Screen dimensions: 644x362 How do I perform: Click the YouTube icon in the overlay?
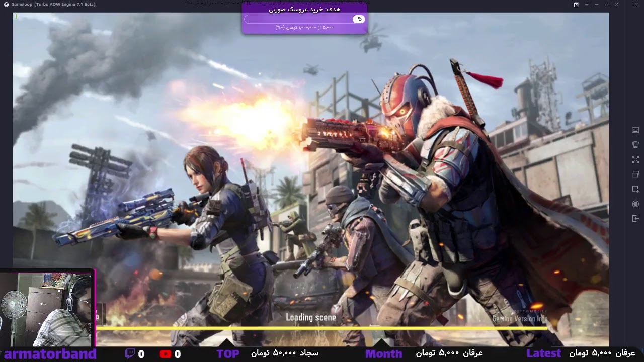(166, 354)
